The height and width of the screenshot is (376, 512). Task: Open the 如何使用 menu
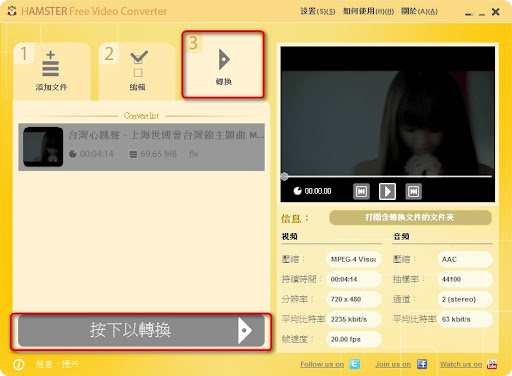[368, 11]
